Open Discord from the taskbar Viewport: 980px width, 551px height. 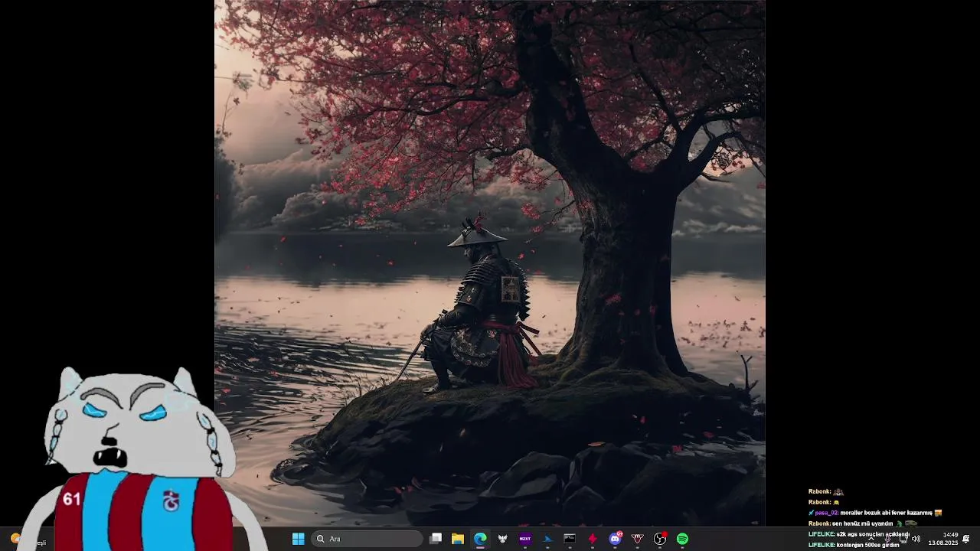(615, 539)
